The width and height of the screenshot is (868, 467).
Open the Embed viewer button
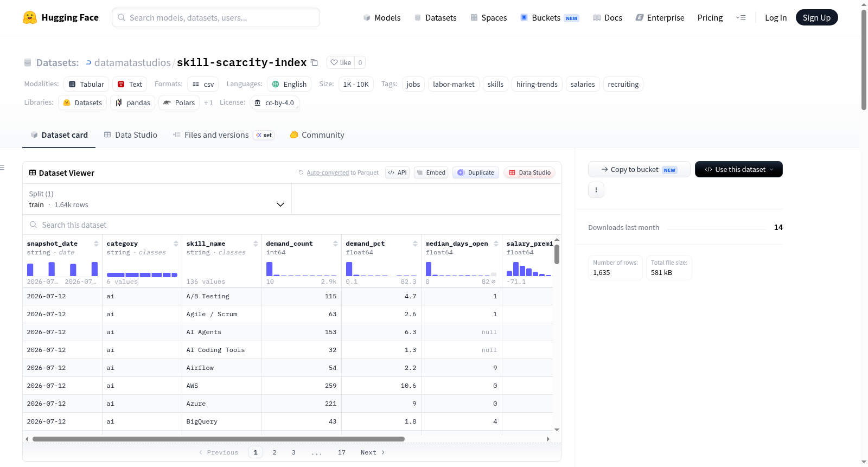click(431, 172)
